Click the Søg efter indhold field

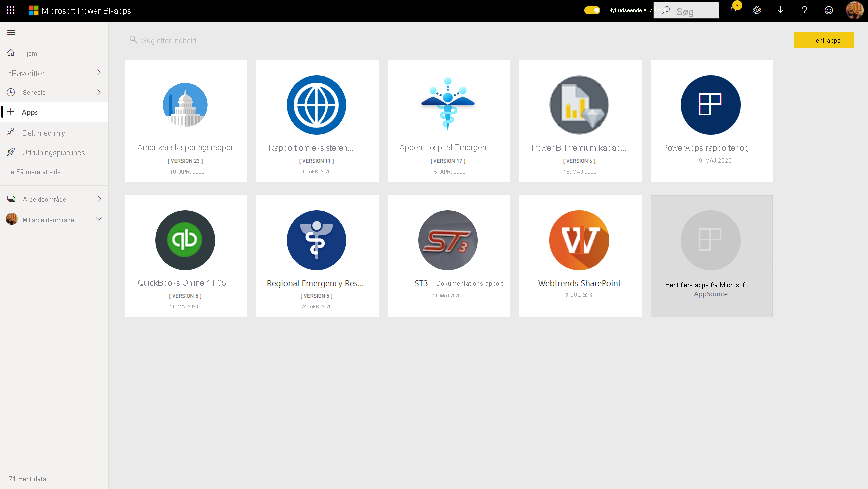coord(229,41)
